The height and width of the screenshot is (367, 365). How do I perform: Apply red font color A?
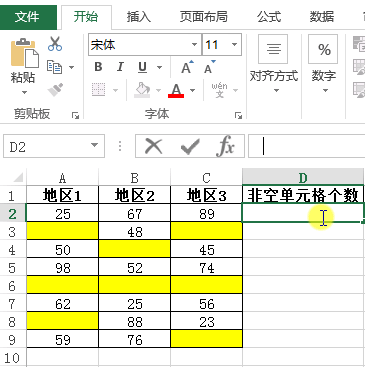pyautogui.click(x=176, y=90)
